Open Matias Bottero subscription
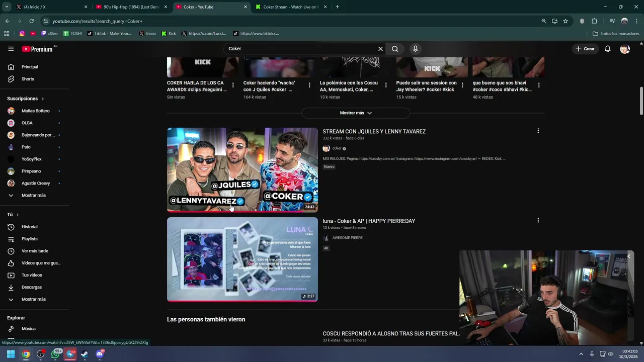 point(35,111)
